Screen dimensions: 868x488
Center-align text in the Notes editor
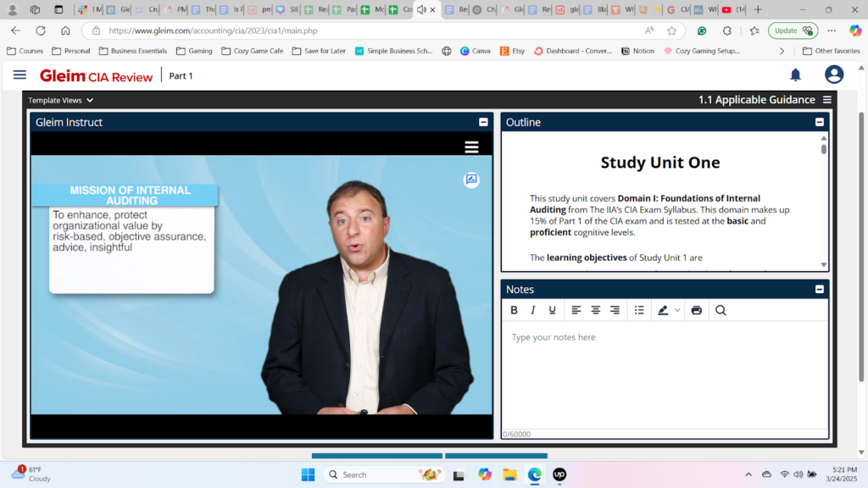click(x=594, y=310)
